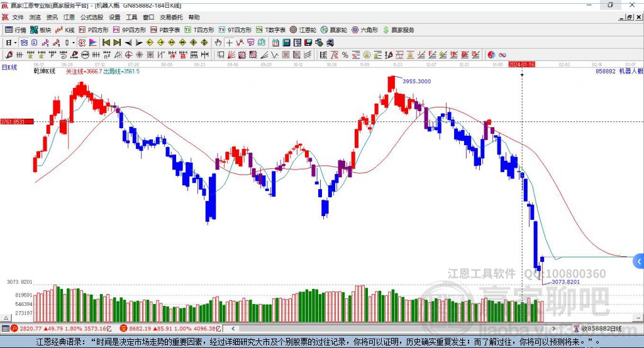Click the percent % tool icon
The width and height of the screenshot is (644, 348).
345,55
